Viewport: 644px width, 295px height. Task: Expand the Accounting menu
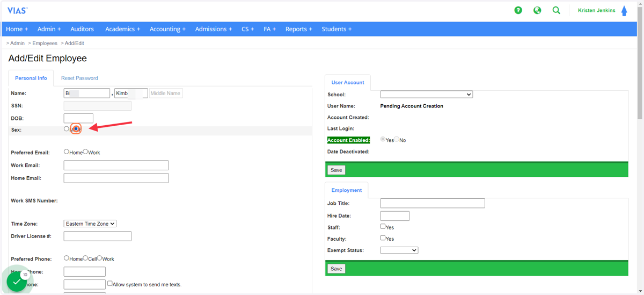tap(168, 29)
